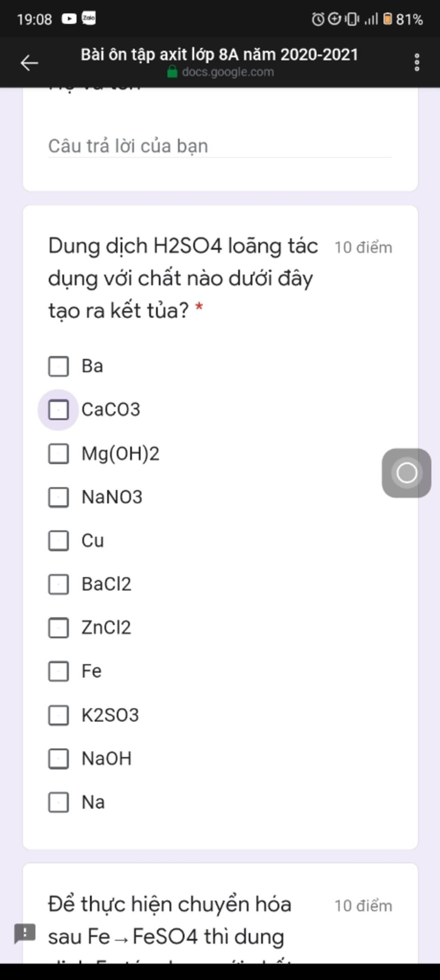Tap the page title Bài ôn tập axit
The height and width of the screenshot is (980, 440).
click(x=219, y=55)
